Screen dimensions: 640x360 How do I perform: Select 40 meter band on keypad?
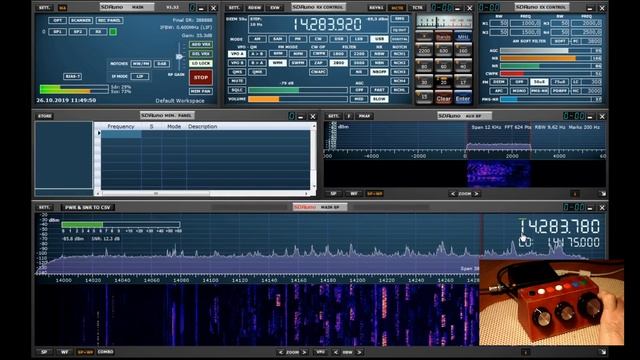[463, 66]
